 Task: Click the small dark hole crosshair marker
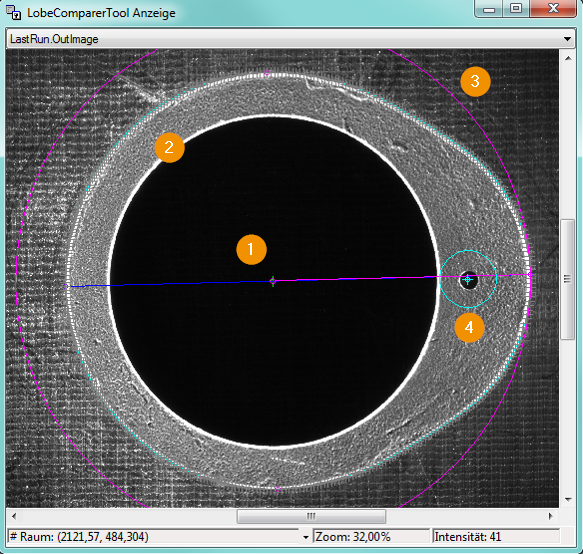click(468, 279)
